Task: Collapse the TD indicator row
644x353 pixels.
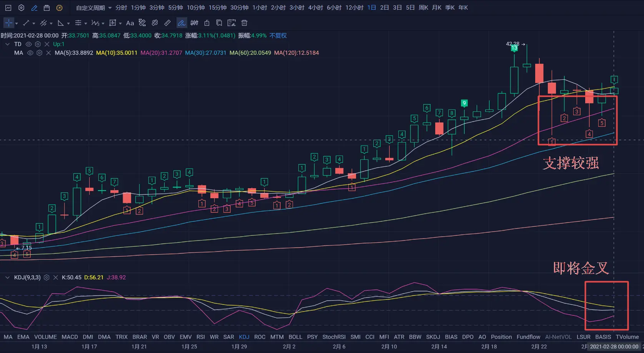Action: click(x=7, y=44)
